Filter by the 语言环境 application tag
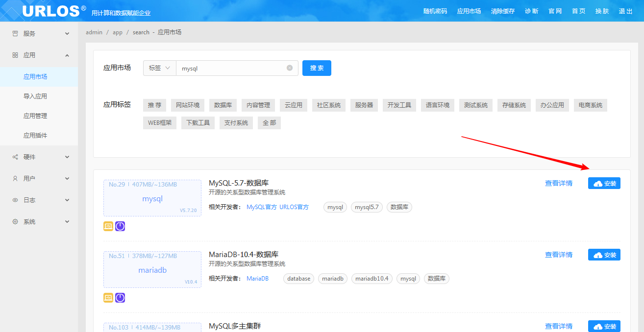The height and width of the screenshot is (332, 644). tap(438, 105)
